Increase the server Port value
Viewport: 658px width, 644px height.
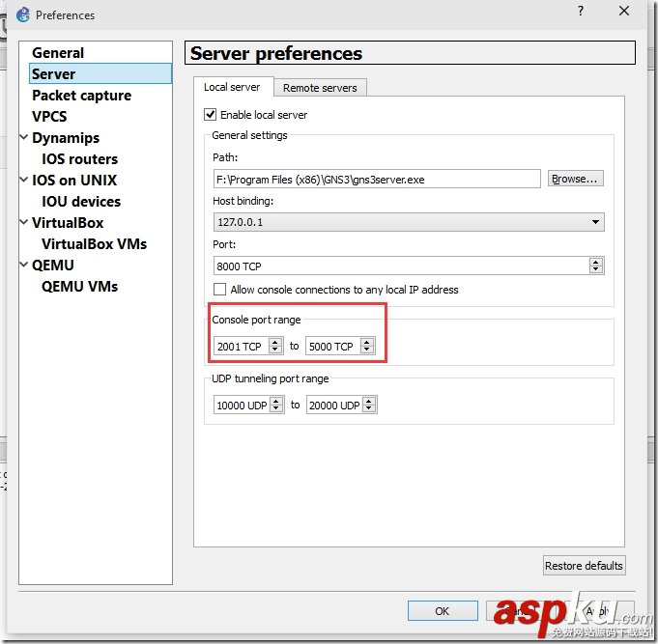596,262
